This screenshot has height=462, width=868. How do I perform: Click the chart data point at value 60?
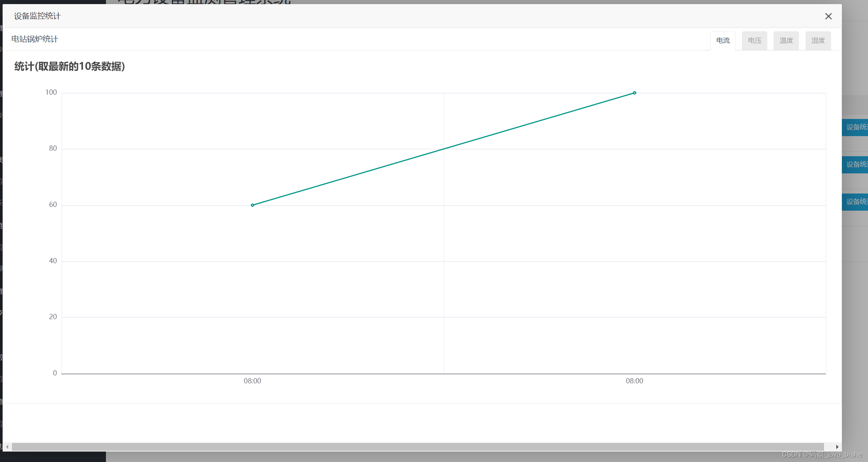point(253,205)
